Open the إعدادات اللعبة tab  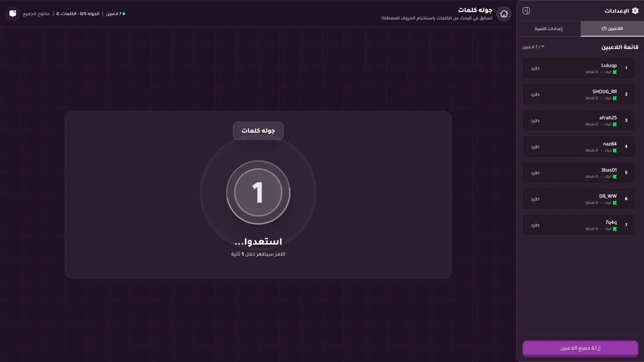tap(549, 29)
